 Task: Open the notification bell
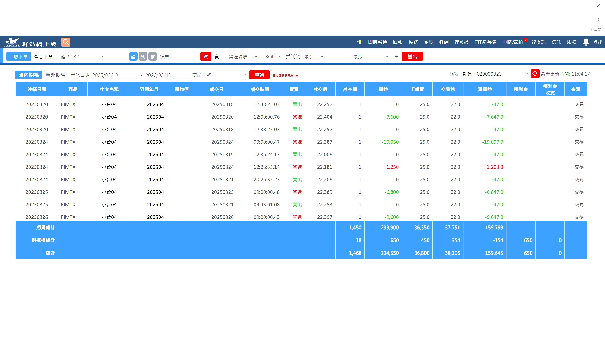tap(586, 42)
